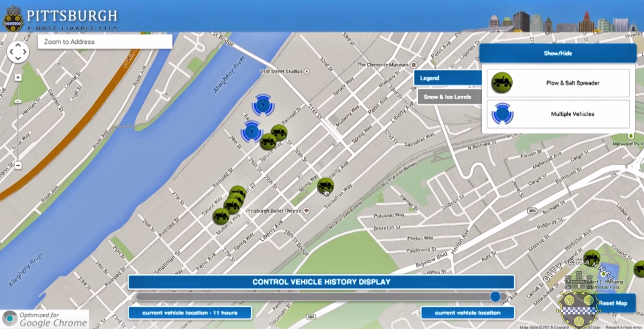The height and width of the screenshot is (329, 644).
Task: Select the plow icon on Liberty Ave
Action: click(325, 186)
